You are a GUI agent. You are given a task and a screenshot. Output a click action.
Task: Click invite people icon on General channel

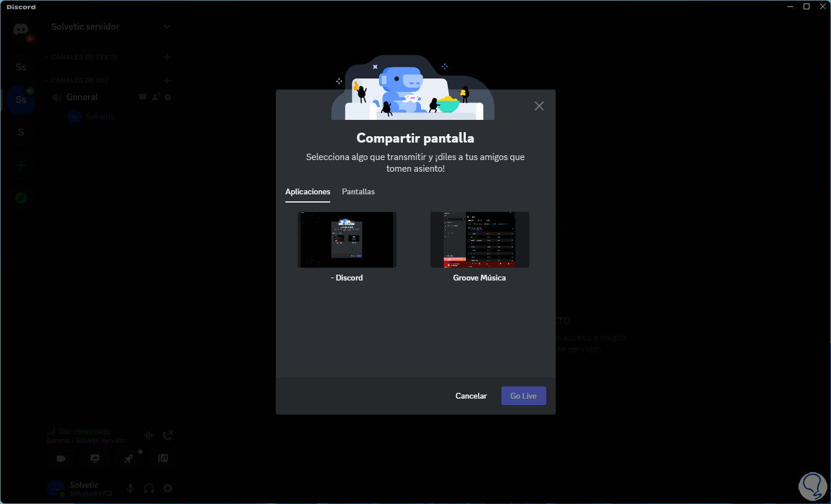tap(155, 97)
